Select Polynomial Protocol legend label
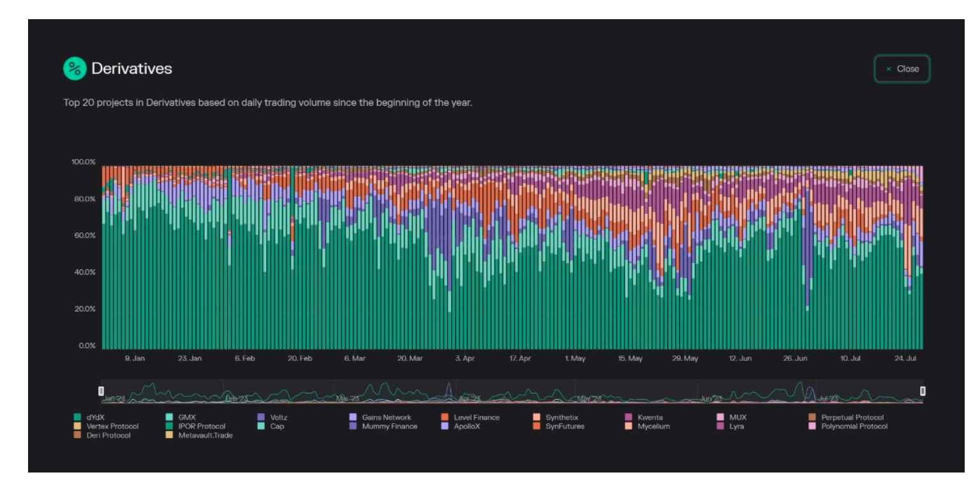This screenshot has height=484, width=980. pos(854,427)
